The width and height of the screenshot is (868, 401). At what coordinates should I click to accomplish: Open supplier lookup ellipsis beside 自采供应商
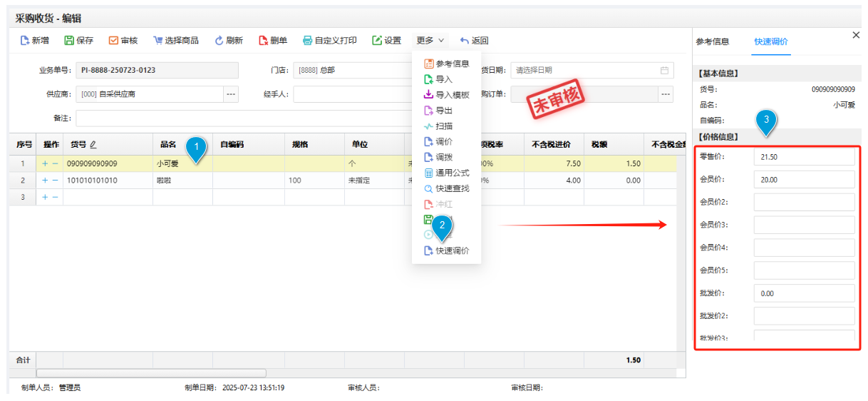tap(231, 94)
